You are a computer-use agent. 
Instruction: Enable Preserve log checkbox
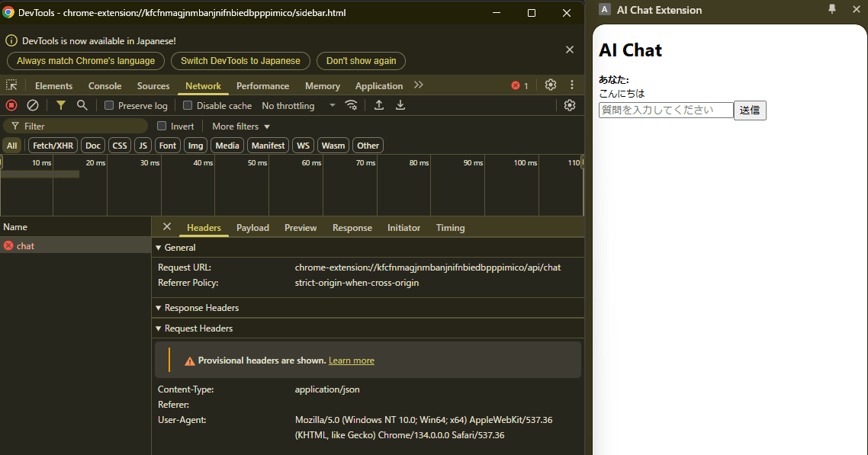[109, 105]
